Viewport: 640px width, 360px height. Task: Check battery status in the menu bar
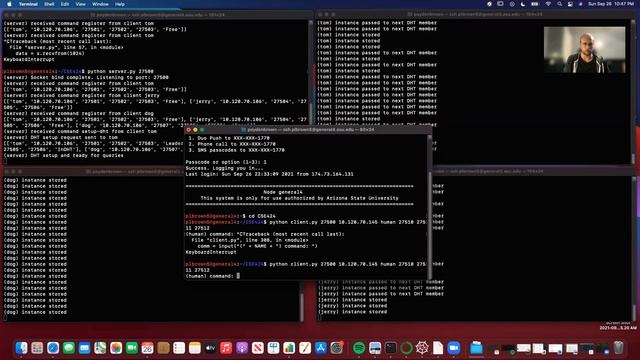[x=535, y=4]
